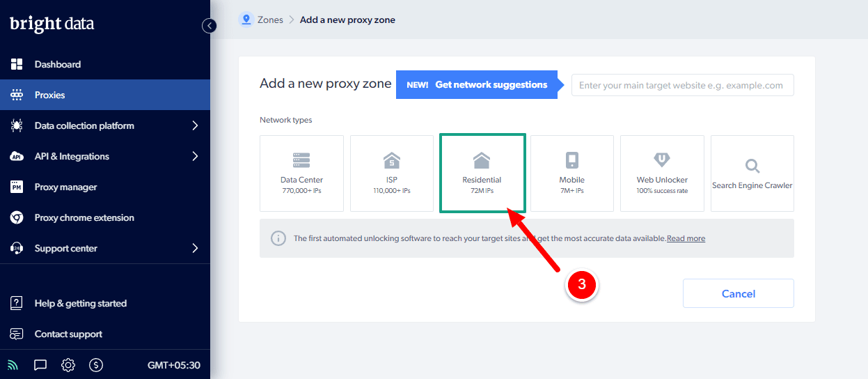Click the target website input field
This screenshot has height=379, width=868.
(x=682, y=85)
